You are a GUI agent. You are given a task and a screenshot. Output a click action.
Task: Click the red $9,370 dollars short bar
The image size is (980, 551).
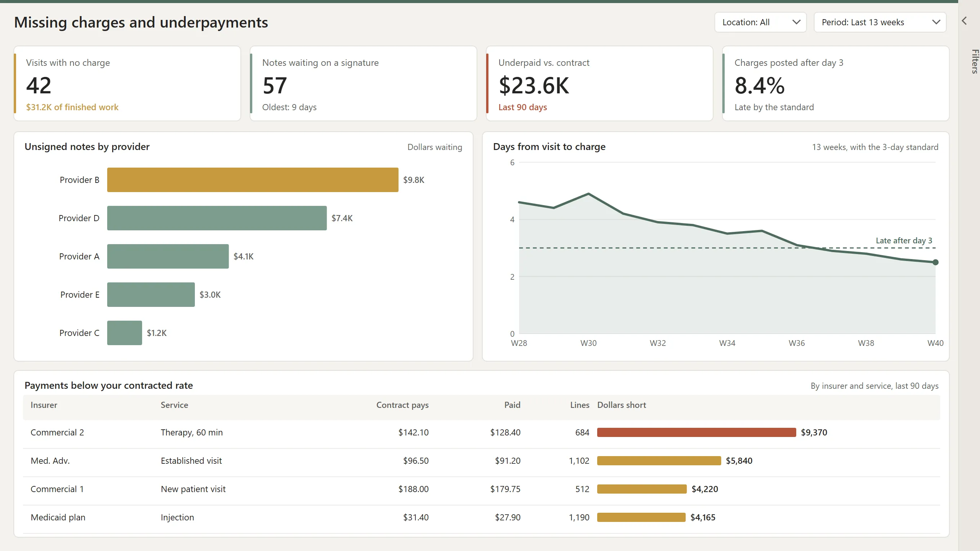coord(697,432)
